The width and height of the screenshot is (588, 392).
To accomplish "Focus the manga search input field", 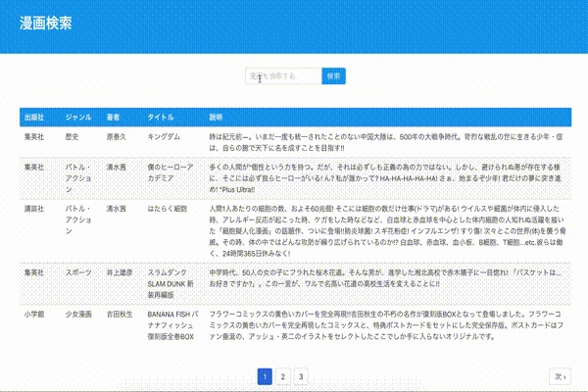I will (283, 76).
